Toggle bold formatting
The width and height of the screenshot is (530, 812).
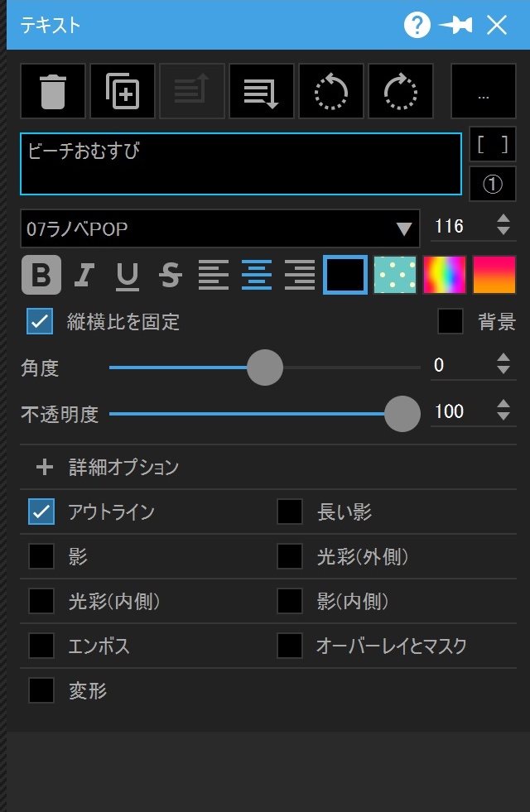(x=41, y=275)
